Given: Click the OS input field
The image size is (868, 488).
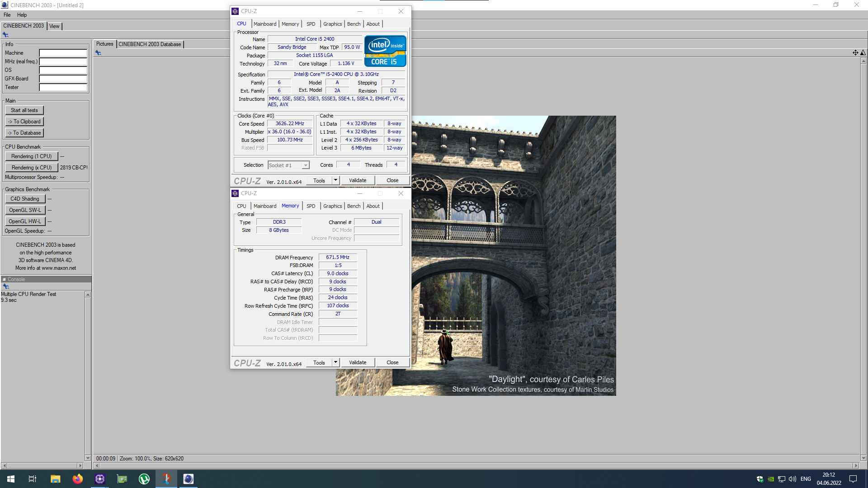Looking at the screenshot, I should coord(63,70).
